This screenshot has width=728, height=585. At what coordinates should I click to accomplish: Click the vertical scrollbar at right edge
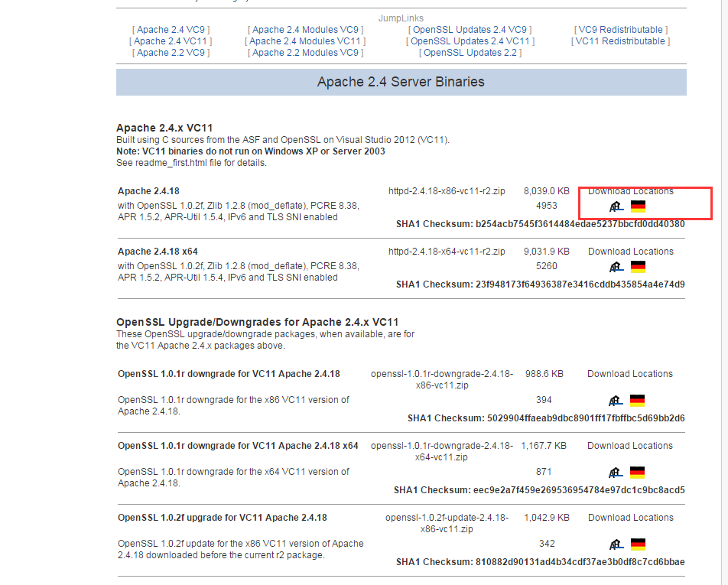coord(724,292)
